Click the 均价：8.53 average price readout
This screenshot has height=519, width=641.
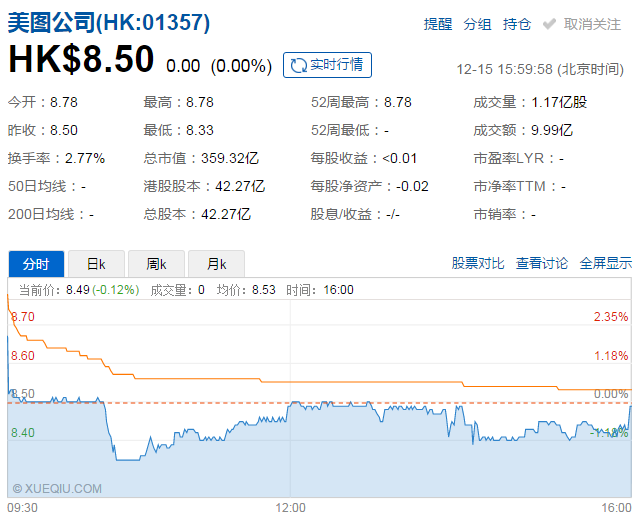[246, 290]
